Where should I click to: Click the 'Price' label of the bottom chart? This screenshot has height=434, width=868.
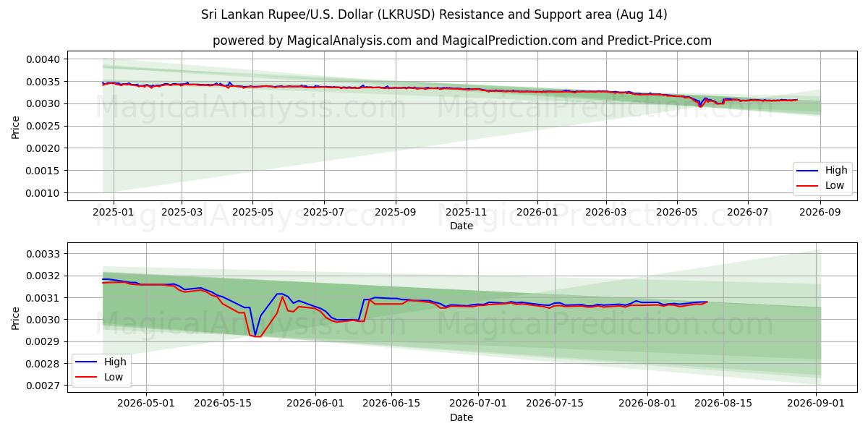click(16, 318)
